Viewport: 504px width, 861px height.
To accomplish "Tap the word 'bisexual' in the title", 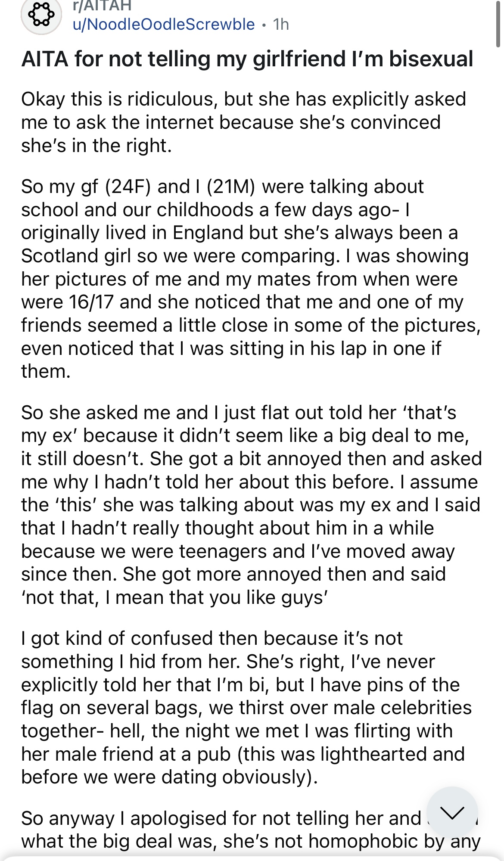I will (431, 59).
